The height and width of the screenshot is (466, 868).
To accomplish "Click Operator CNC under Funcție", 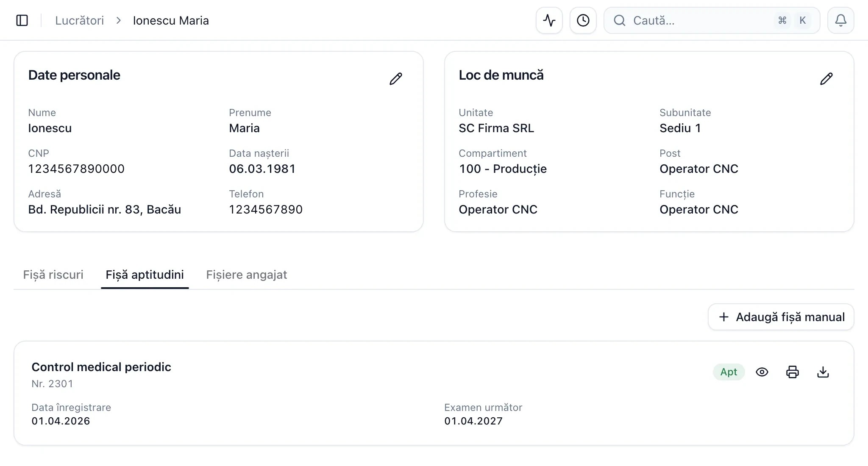I will pos(699,209).
